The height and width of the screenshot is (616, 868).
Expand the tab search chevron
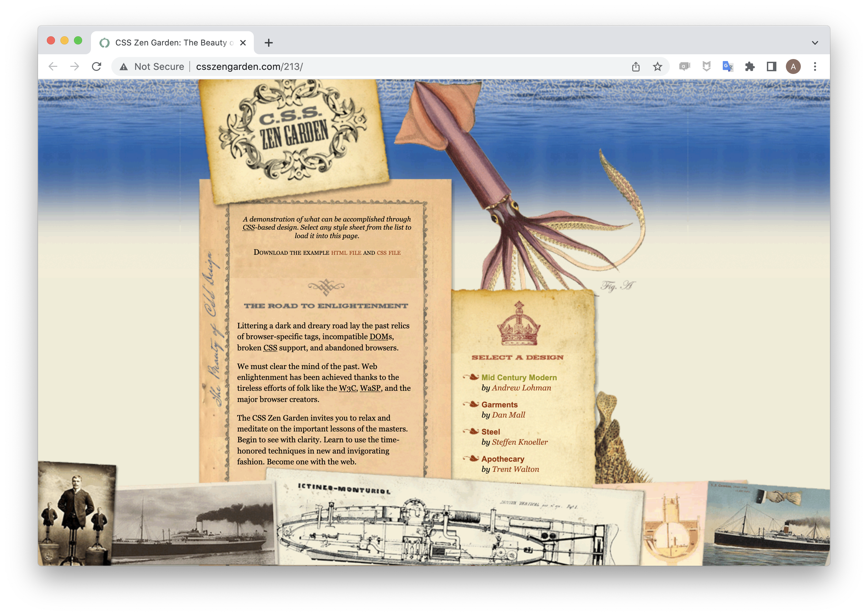[x=815, y=43]
